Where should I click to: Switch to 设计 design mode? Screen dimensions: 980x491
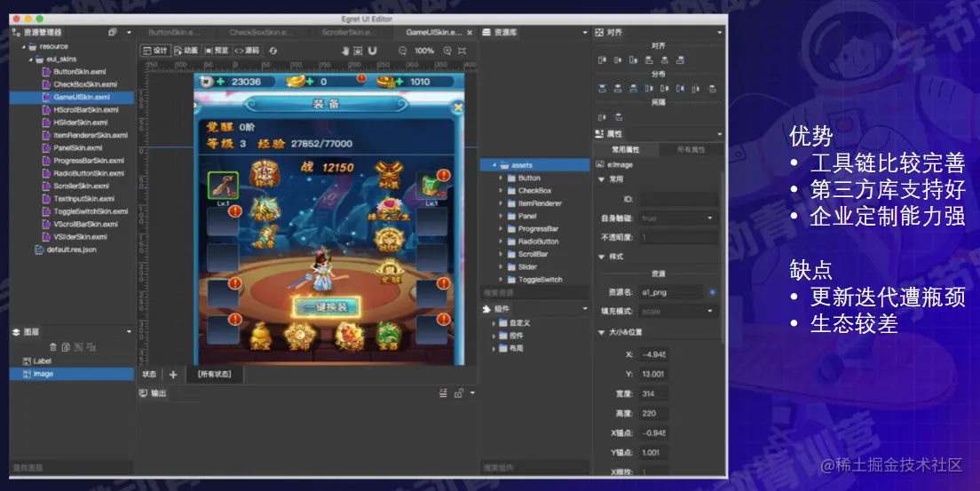pos(155,51)
